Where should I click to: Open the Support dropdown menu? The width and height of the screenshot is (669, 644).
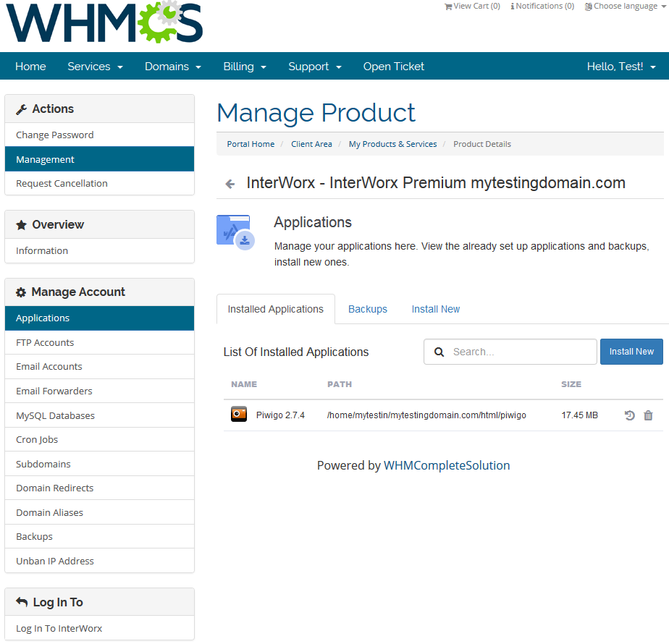coord(315,67)
